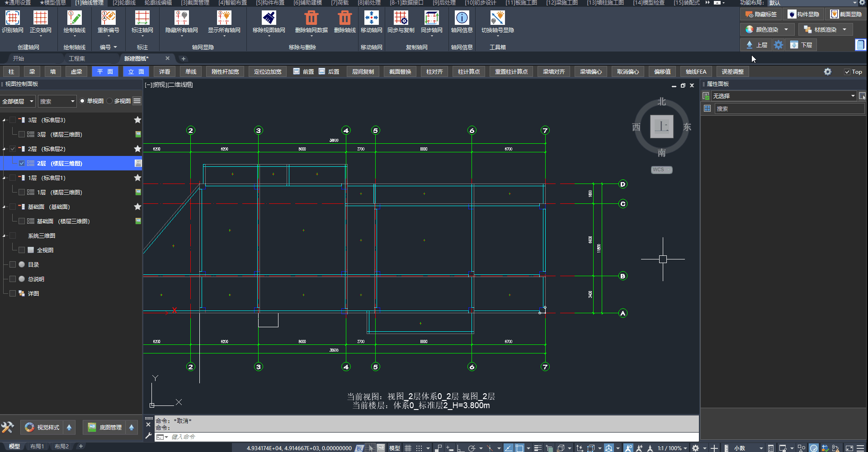Image resolution: width=868 pixels, height=452 pixels.
Task: Open the 颜色渲染 color rendering dropdown
Action: [786, 29]
